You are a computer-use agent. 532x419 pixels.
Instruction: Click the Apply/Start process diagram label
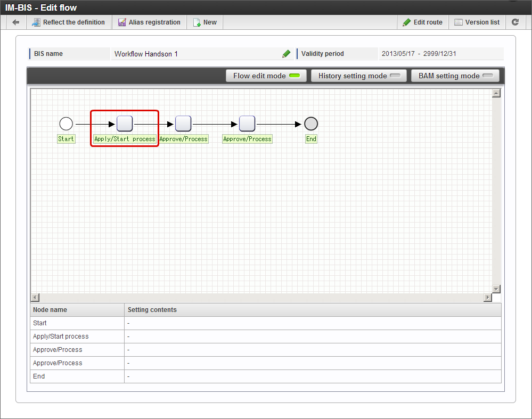point(125,139)
